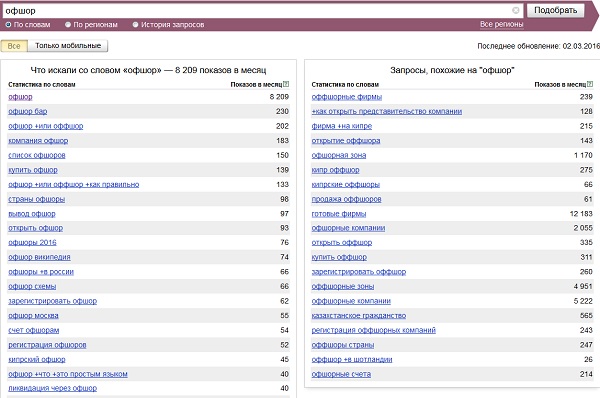Open 'регистрация оффшорных компаний' link
This screenshot has width=600, height=398.
tap(373, 330)
